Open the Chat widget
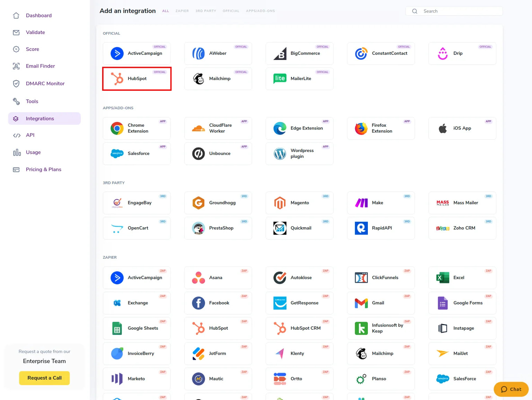The height and width of the screenshot is (400, 532). 511,389
